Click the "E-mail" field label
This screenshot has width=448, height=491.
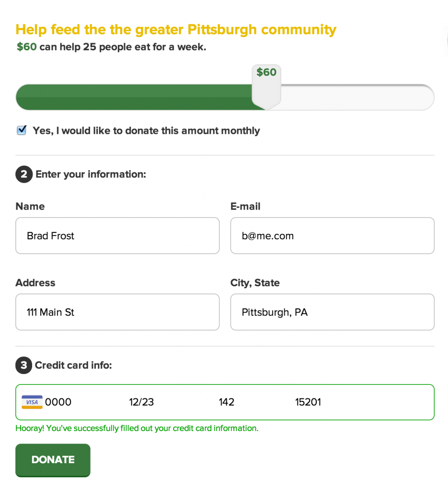pyautogui.click(x=245, y=206)
